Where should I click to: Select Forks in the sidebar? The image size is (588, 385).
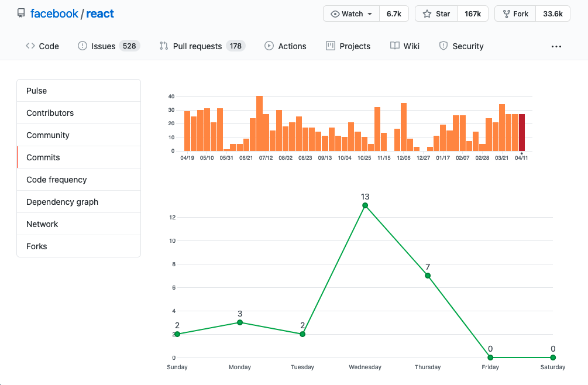(x=79, y=246)
